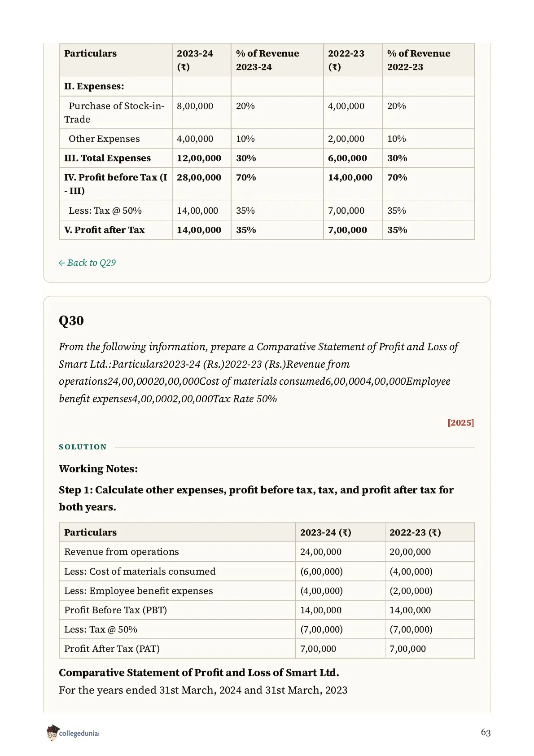Click the Profit Before Tax (PBT) row label

115,610
